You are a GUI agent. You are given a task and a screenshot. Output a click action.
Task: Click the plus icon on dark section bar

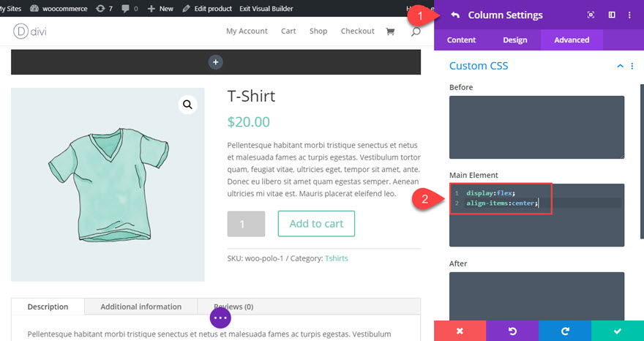pyautogui.click(x=216, y=62)
